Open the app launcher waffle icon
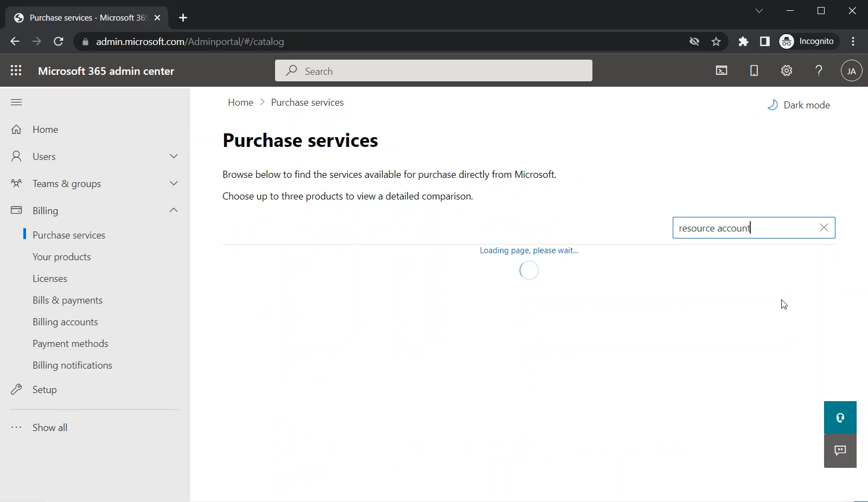868x502 pixels. coord(16,70)
